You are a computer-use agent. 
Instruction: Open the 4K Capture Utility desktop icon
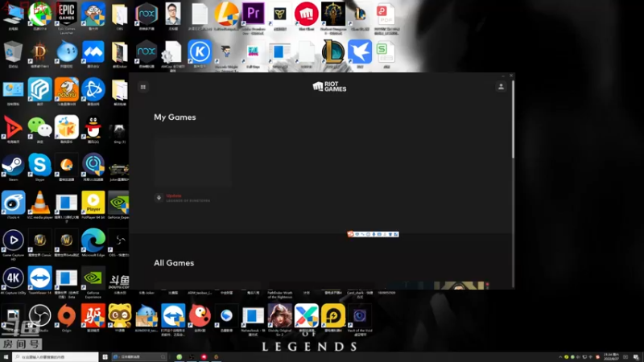pos(13,278)
